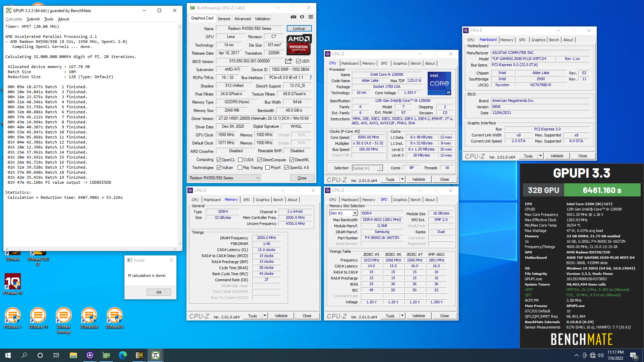644x362 pixels.
Task: Open Microsoft Edge from taskbar
Action: [x=122, y=355]
